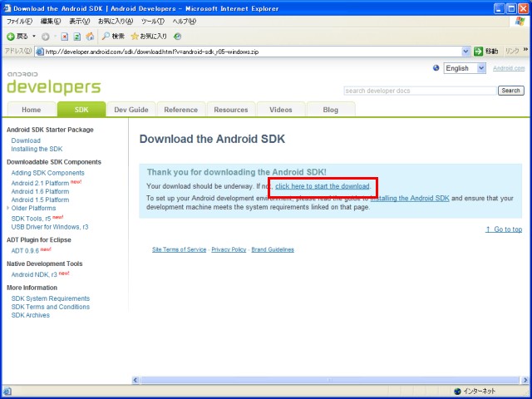The height and width of the screenshot is (399, 532).
Task: Click the Internet zone globe in the status bar
Action: [457, 392]
